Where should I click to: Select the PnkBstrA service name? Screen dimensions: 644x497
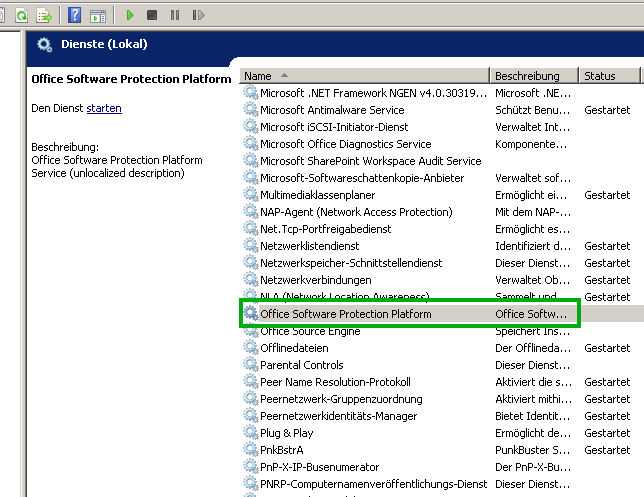(x=282, y=450)
